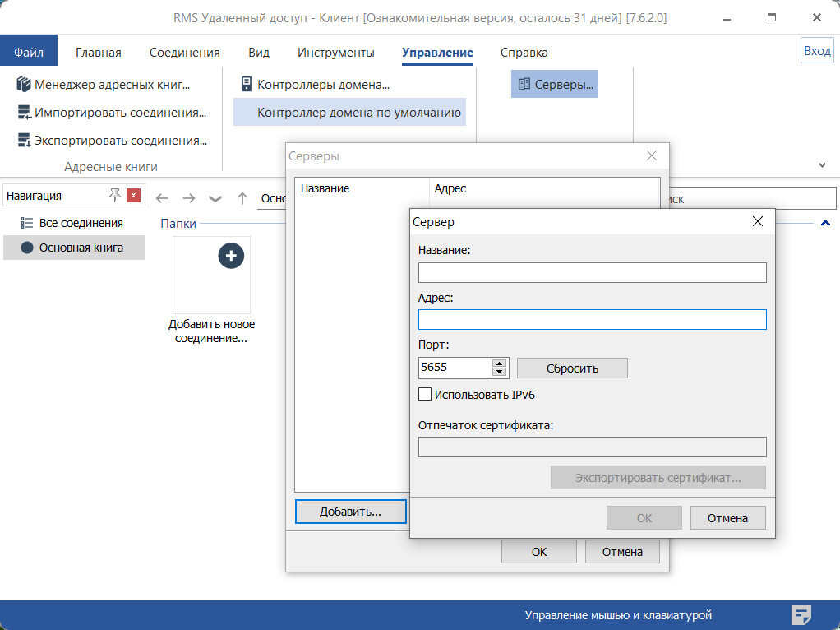Open the Справка tab
The image size is (840, 630).
pos(524,53)
